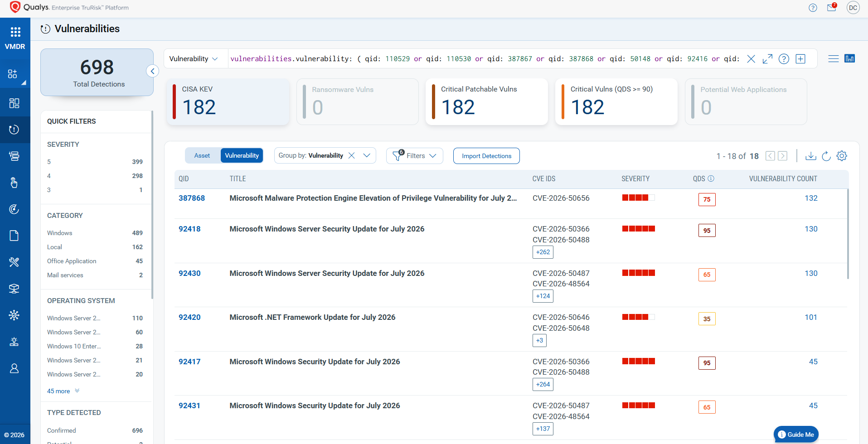Click Import Detections button
Image resolution: width=868 pixels, height=444 pixels.
[486, 156]
